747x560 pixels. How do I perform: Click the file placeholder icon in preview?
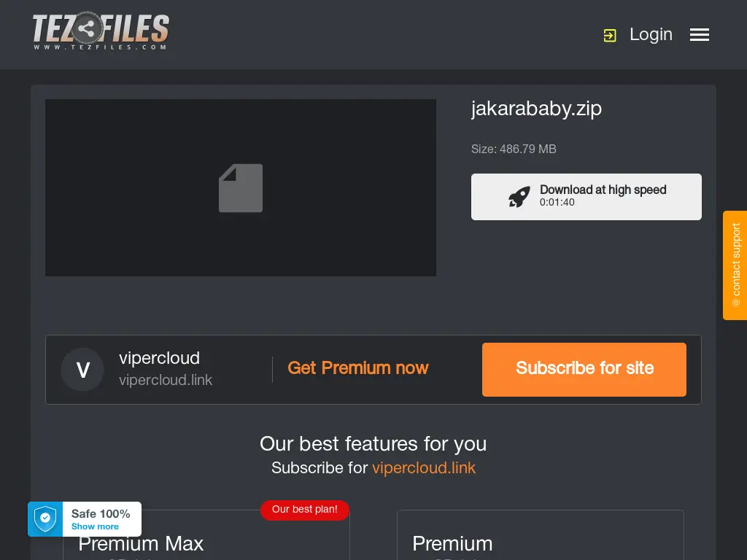point(241,188)
